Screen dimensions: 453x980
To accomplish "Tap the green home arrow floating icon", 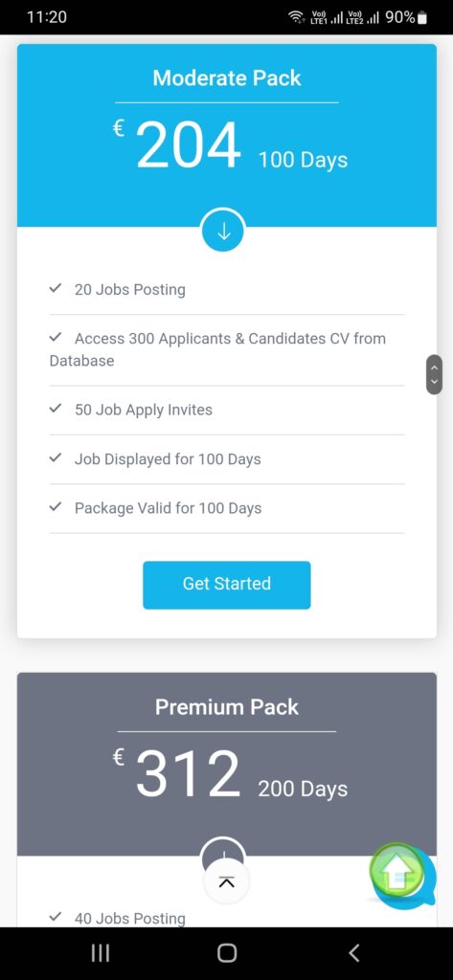I will click(x=396, y=871).
